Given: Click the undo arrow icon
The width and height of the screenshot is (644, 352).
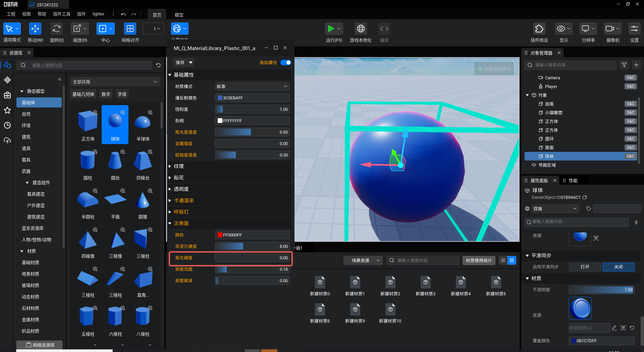Looking at the screenshot, I should 123,14.
